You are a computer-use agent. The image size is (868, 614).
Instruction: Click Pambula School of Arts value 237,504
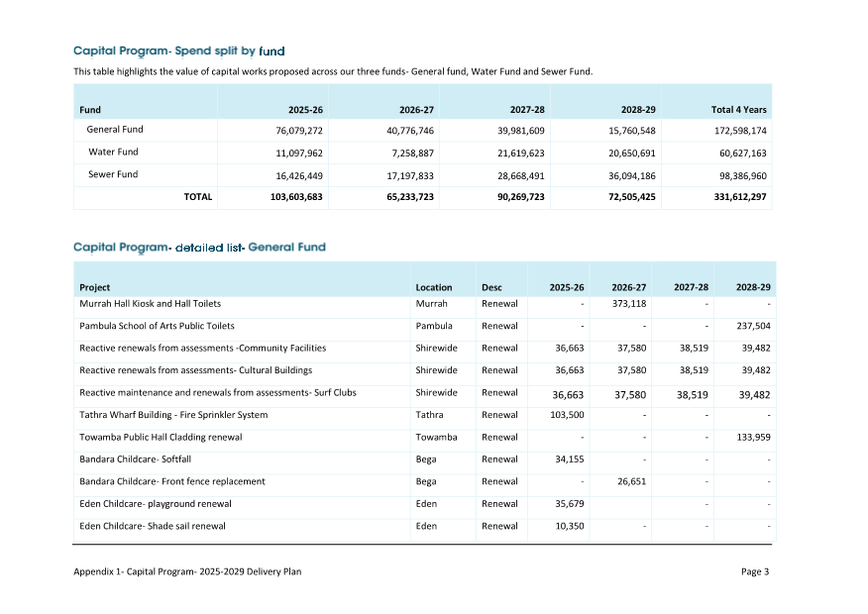(753, 326)
